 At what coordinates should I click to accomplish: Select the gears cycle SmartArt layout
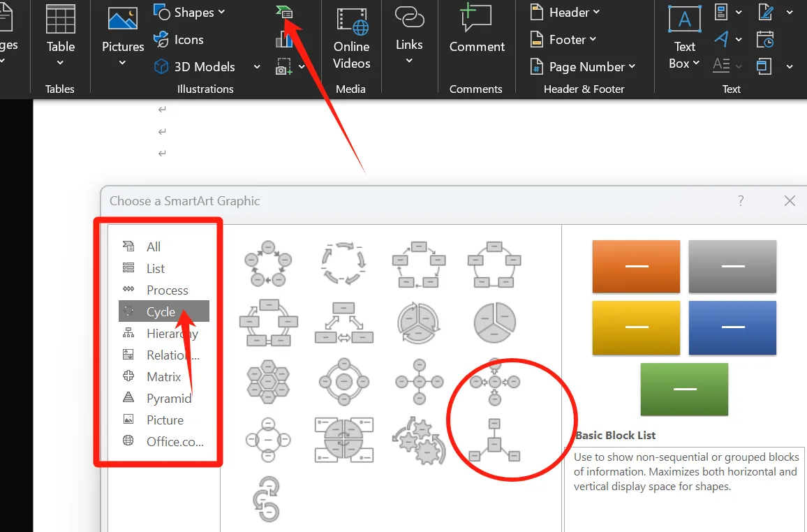(419, 441)
